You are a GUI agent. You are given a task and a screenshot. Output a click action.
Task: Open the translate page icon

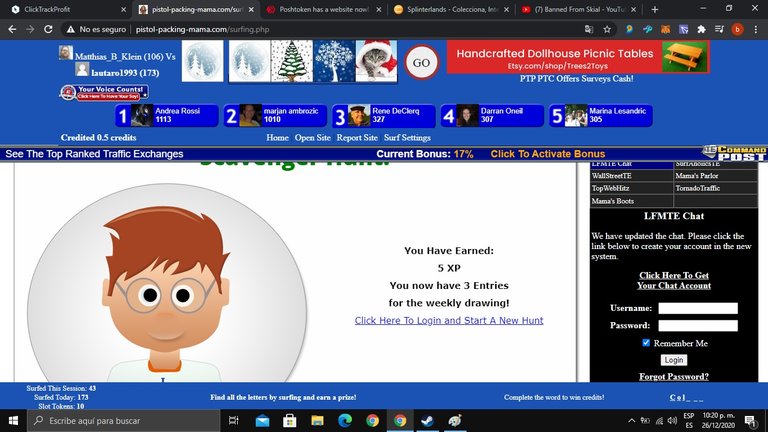[x=589, y=29]
